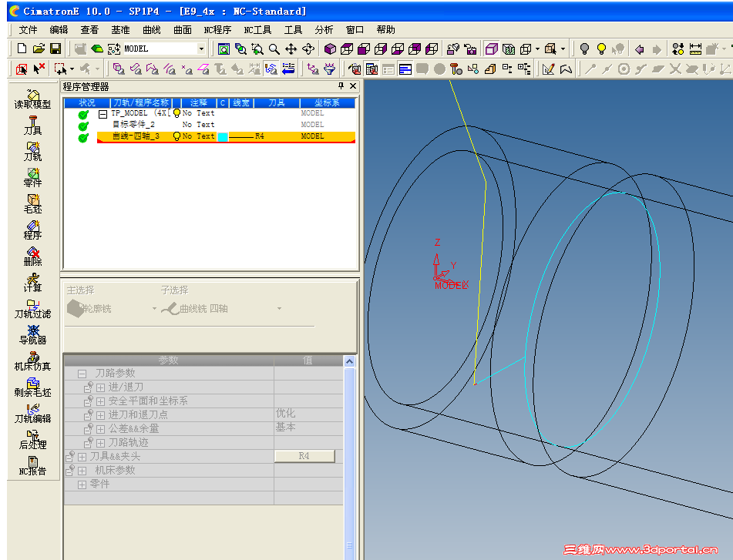Open the 文件 menu
The height and width of the screenshot is (560, 733).
[x=28, y=30]
